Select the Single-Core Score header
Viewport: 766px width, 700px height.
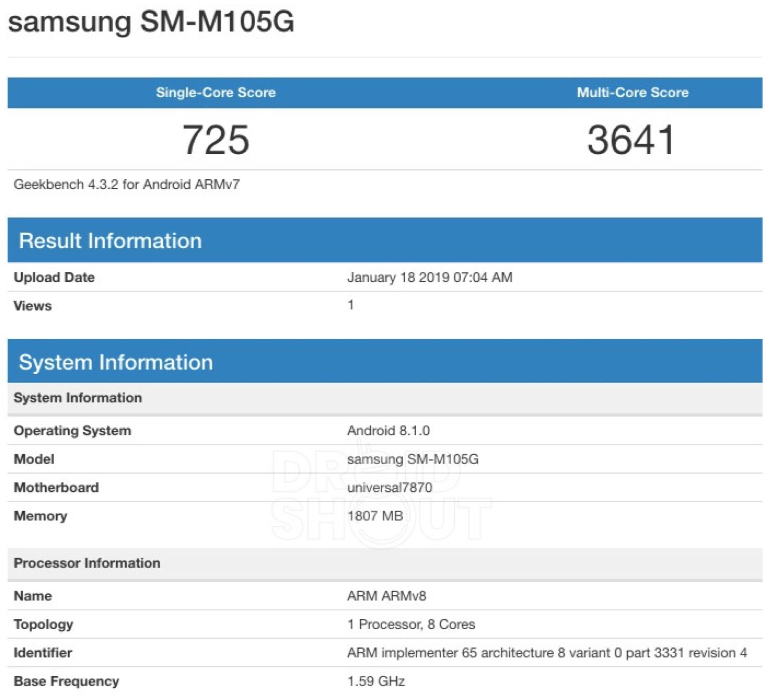coord(215,93)
